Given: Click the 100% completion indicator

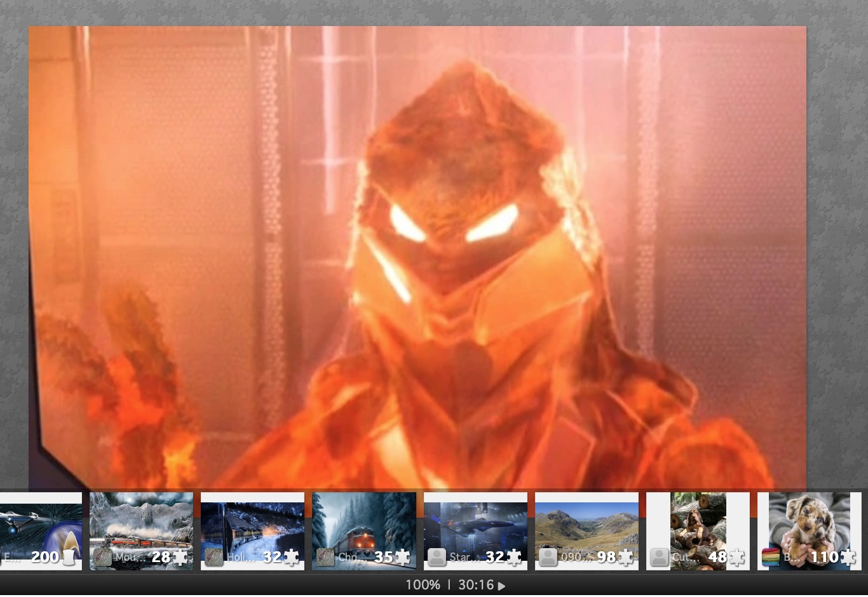Looking at the screenshot, I should coord(423,585).
